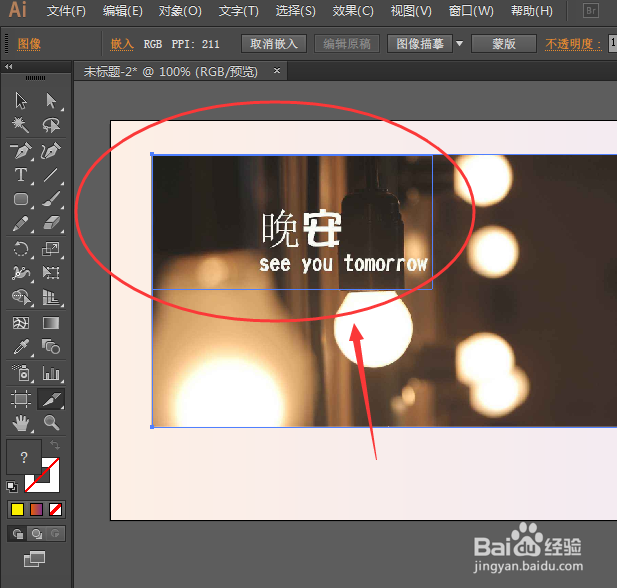The image size is (617, 588).
Task: Enable Draw Behind mode
Action: tap(37, 534)
